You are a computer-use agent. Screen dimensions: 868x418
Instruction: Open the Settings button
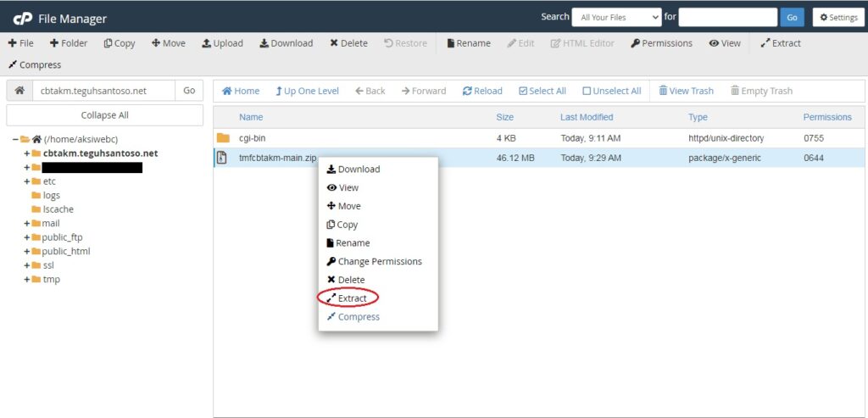pyautogui.click(x=838, y=17)
